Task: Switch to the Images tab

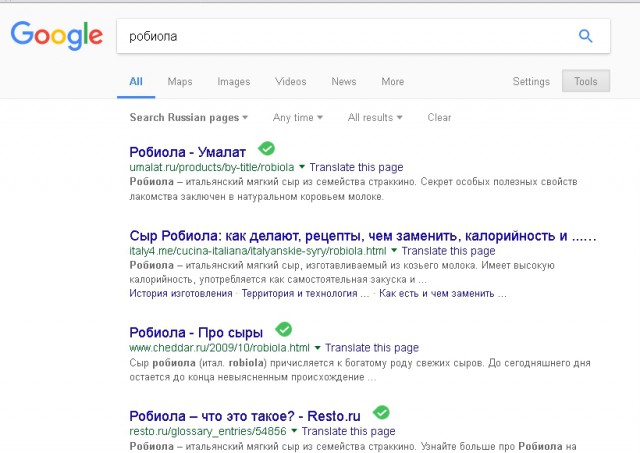Action: click(x=234, y=82)
